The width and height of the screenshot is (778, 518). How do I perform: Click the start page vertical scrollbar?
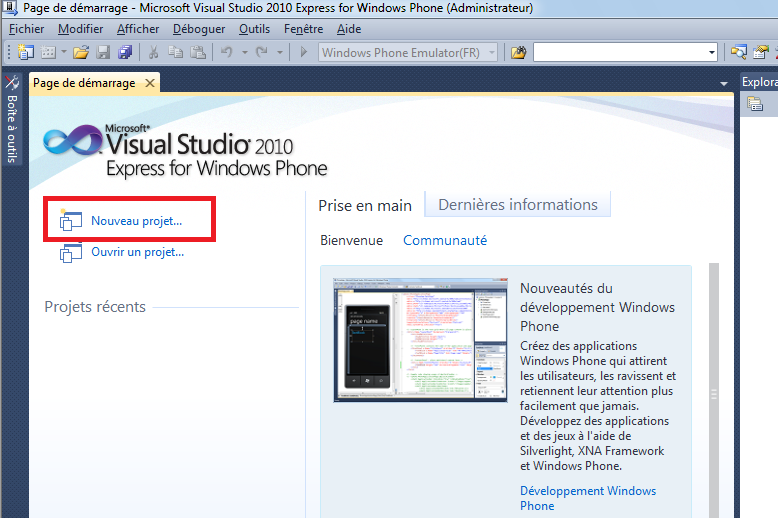point(714,390)
